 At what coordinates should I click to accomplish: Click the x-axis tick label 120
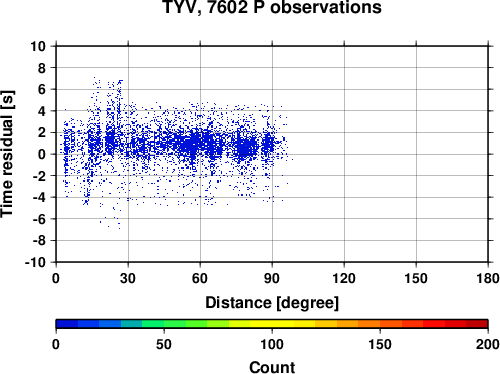point(344,278)
